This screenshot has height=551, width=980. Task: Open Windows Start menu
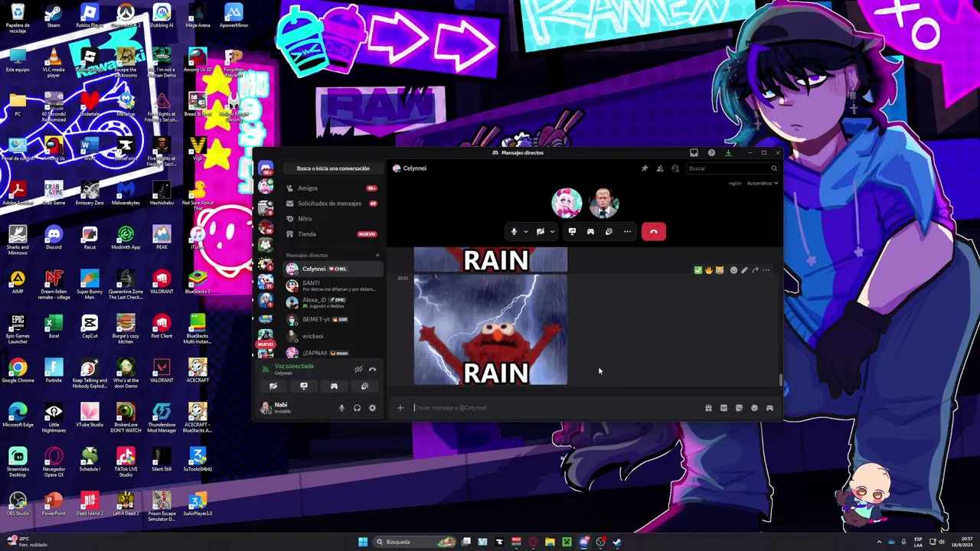click(x=363, y=542)
